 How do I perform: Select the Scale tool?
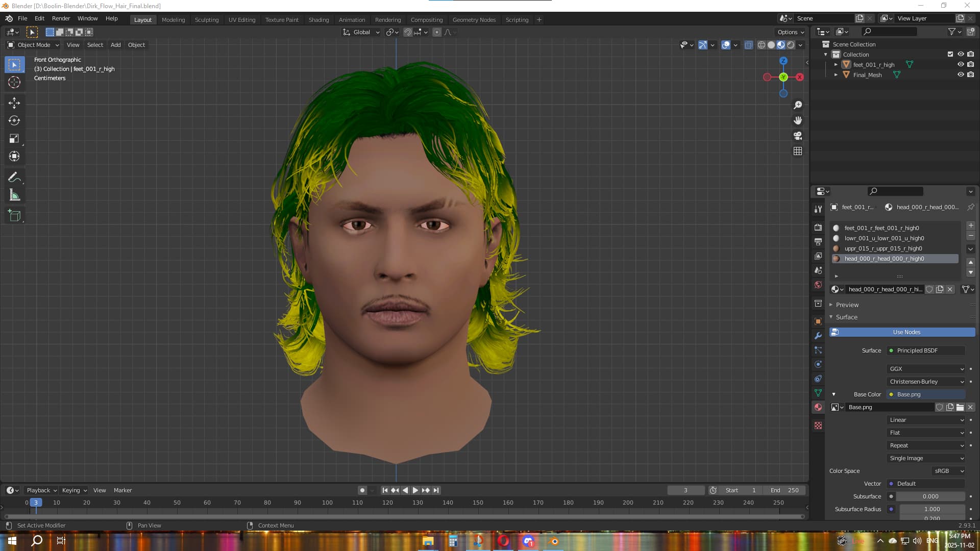(x=14, y=139)
